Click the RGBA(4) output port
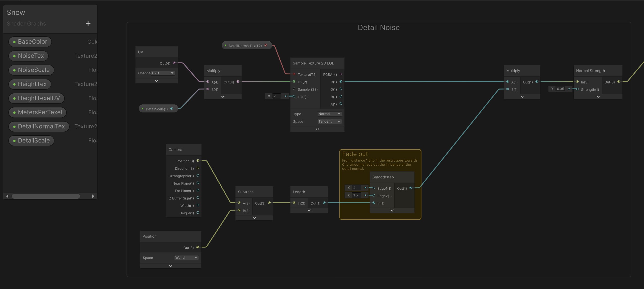 pyautogui.click(x=341, y=74)
